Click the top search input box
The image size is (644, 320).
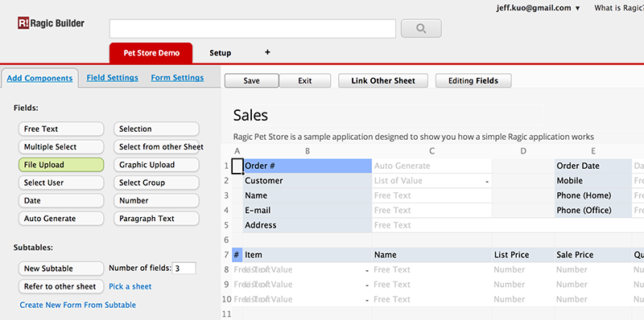[253, 29]
